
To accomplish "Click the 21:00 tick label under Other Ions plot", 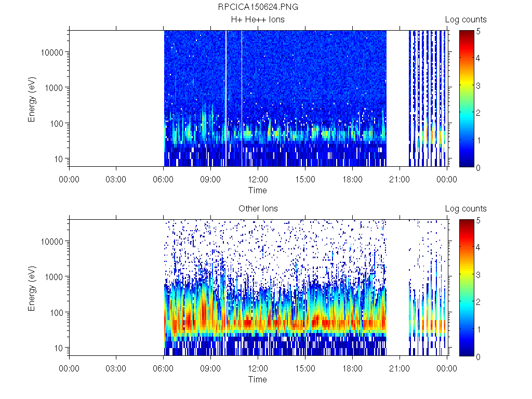I will (400, 368).
